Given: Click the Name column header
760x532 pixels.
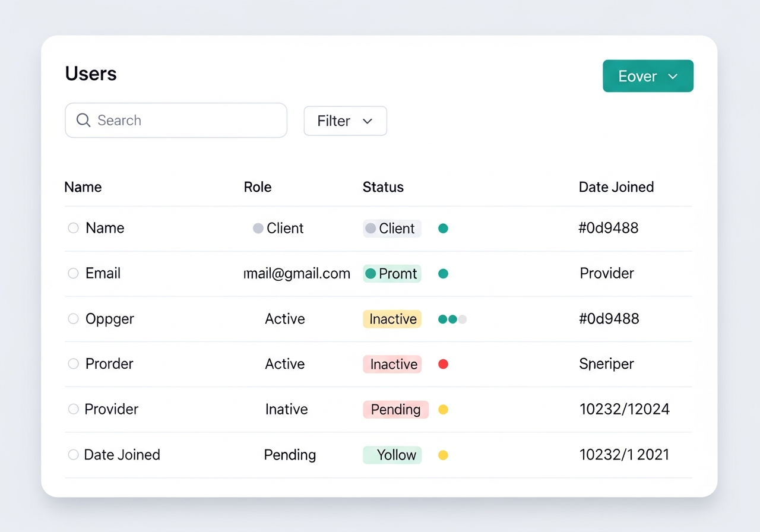Looking at the screenshot, I should pos(83,187).
